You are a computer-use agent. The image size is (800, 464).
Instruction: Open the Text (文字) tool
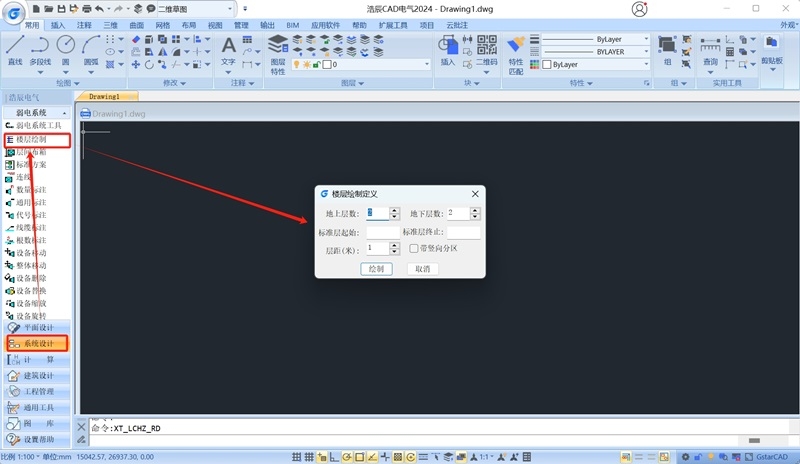coord(228,50)
